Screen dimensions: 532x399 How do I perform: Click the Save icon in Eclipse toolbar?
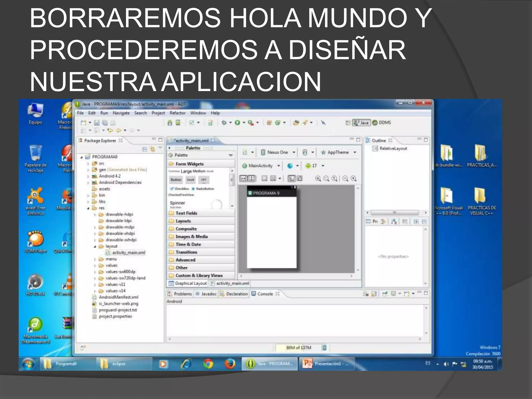tap(97, 123)
